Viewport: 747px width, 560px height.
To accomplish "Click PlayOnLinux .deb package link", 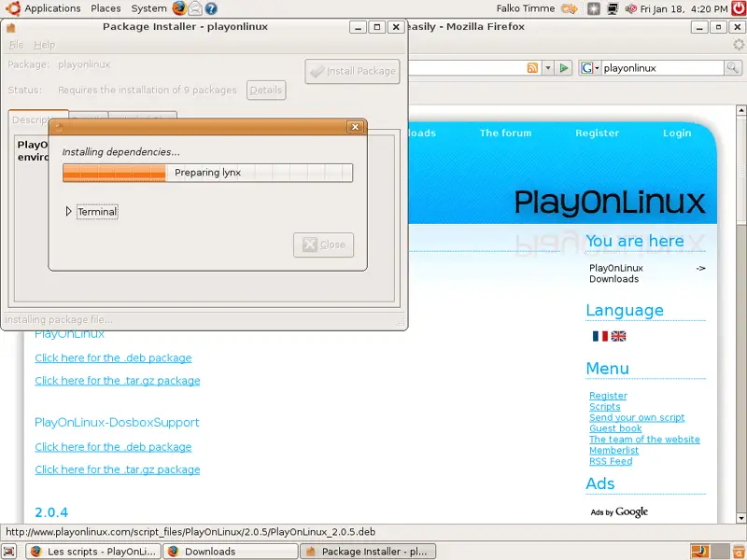I will coord(113,358).
